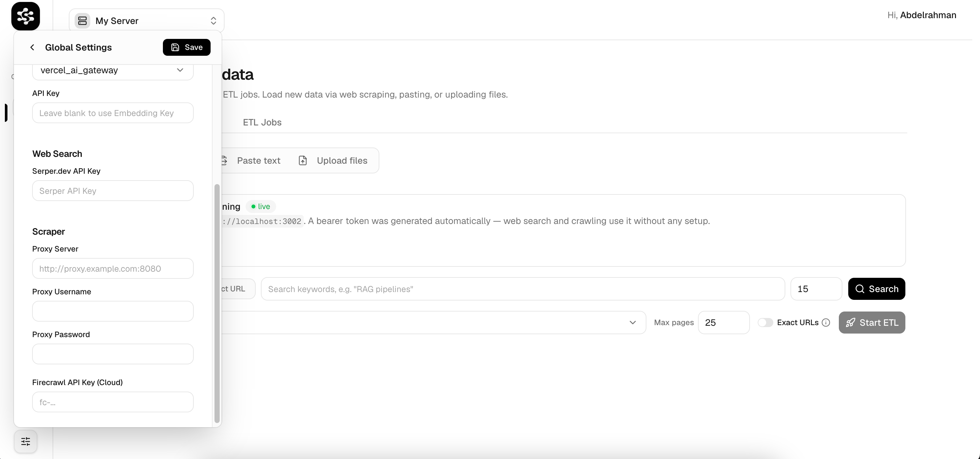Screen dimensions: 980x459
Task: Expand the vercel_ai_gateway provider dropdown
Action: pyautogui.click(x=113, y=70)
